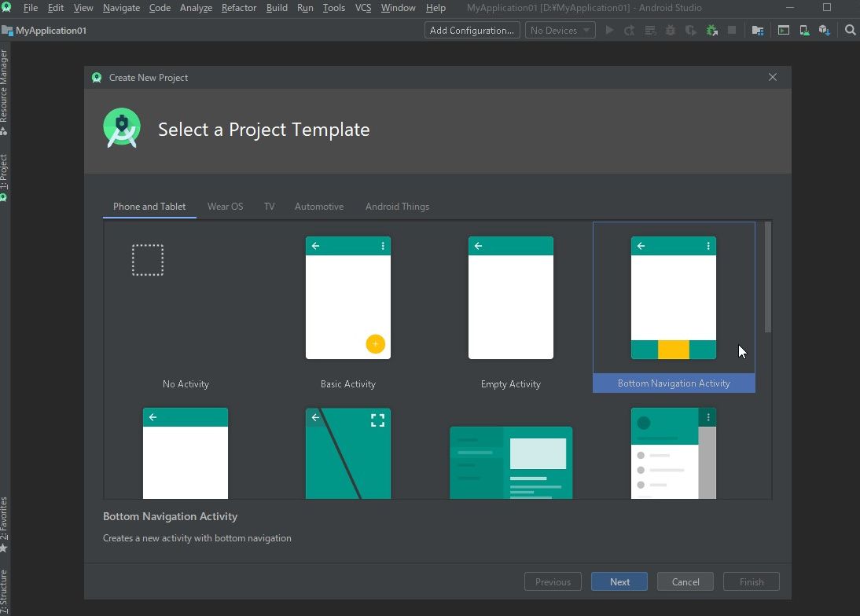The image size is (860, 616).
Task: Open the Add Configuration run selector
Action: [472, 30]
